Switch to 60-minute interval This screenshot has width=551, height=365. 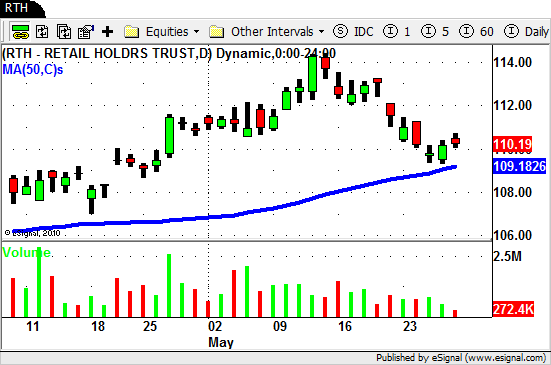(x=476, y=31)
